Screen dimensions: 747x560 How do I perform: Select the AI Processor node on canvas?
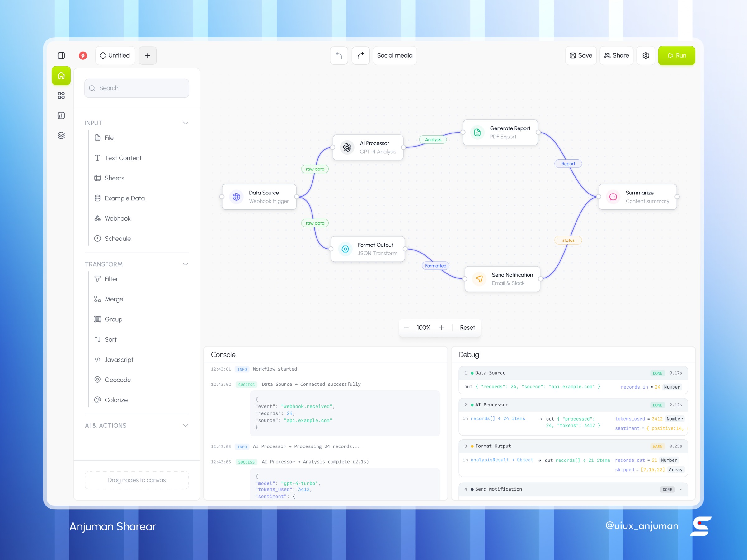tap(368, 147)
